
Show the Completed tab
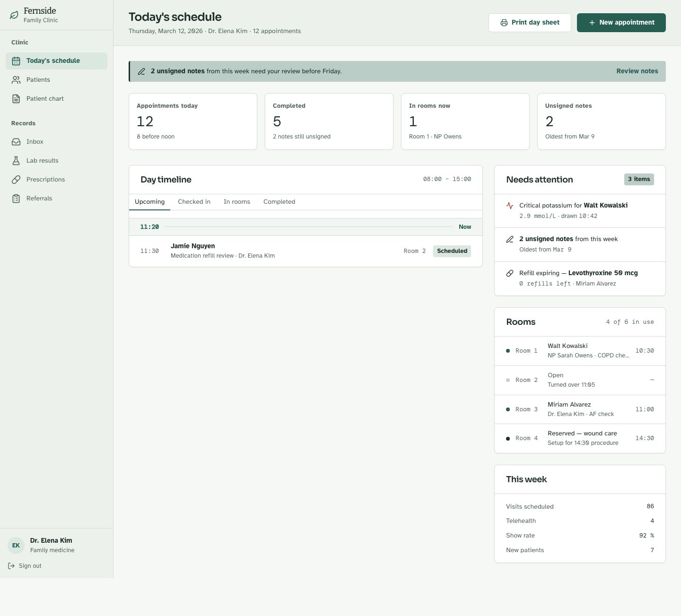point(279,202)
